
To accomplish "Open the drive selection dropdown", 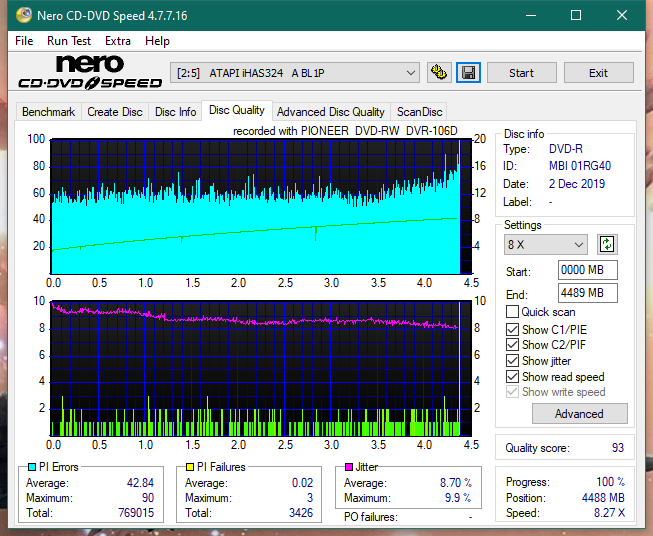I will (295, 73).
